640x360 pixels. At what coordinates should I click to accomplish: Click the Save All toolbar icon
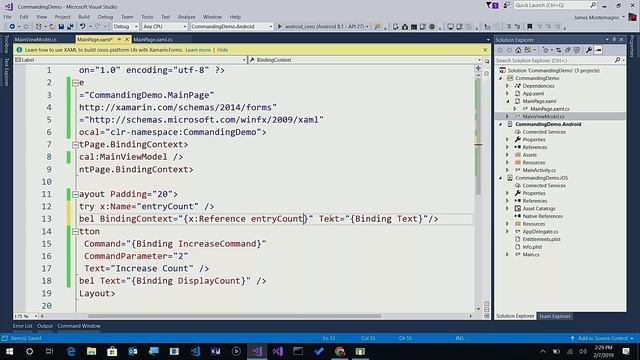70,27
